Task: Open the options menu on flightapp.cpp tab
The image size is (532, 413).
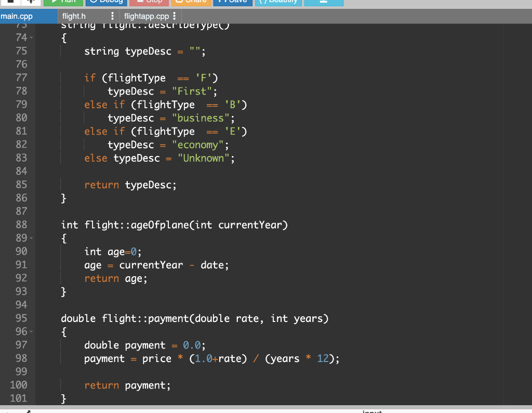Action: click(174, 16)
